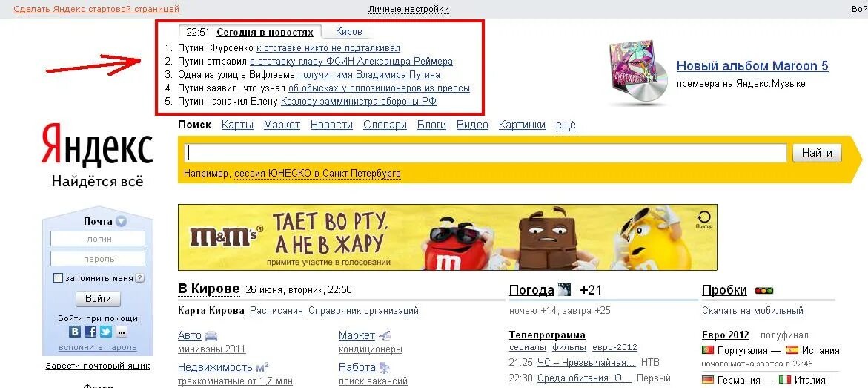Click the Скачать на мобильный link
This screenshot has width=868, height=388.
tap(752, 310)
